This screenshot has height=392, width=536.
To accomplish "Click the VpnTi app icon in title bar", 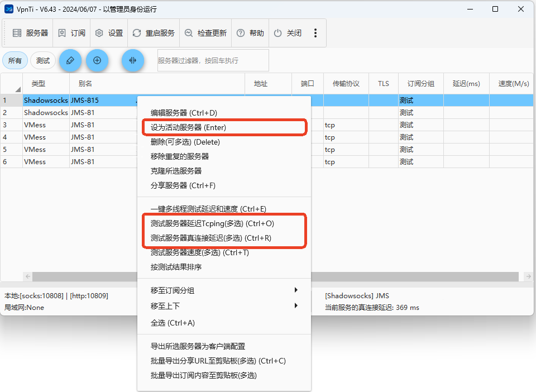I will coord(9,9).
